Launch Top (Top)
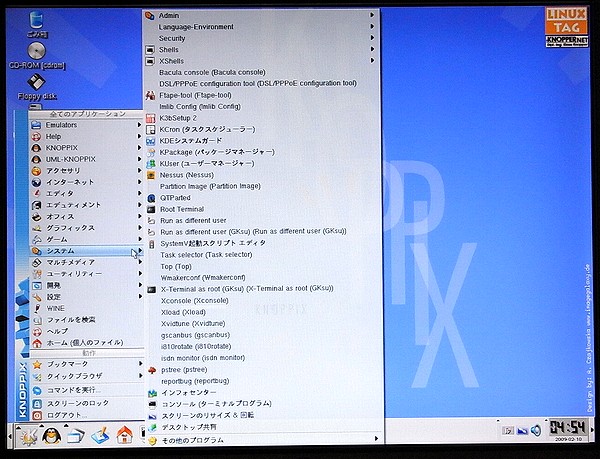The width and height of the screenshot is (600, 459). 176,267
